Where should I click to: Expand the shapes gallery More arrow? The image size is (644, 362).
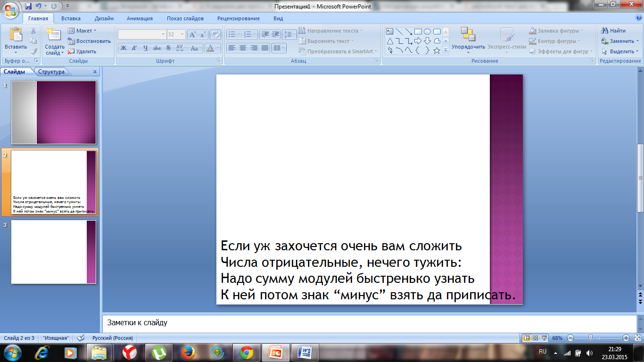click(x=446, y=50)
